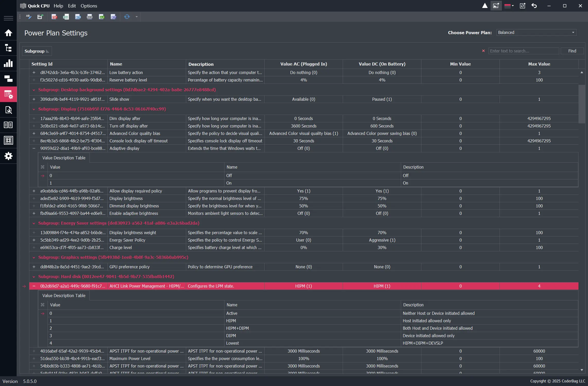Click the screenshot share icon in title bar

click(x=496, y=6)
